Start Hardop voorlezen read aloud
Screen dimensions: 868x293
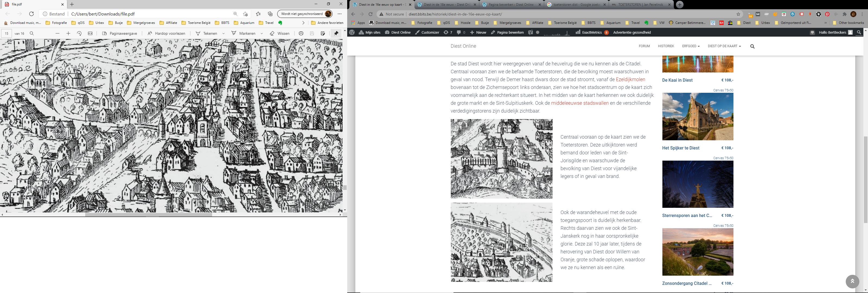(x=167, y=33)
